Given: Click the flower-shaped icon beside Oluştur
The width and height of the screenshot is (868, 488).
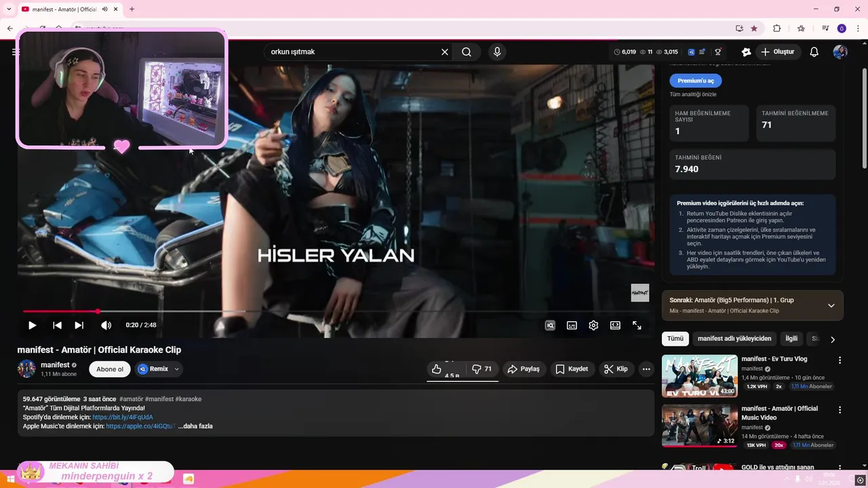Looking at the screenshot, I should [x=746, y=52].
